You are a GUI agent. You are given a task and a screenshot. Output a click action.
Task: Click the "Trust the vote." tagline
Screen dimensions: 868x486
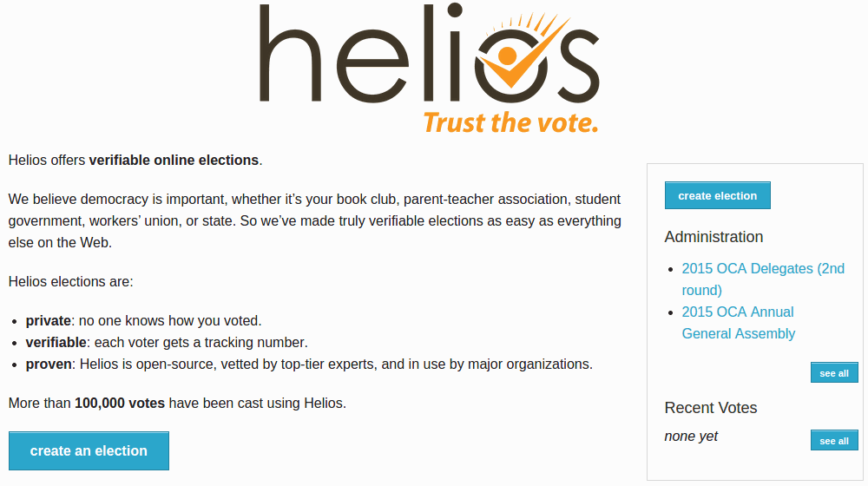pos(510,122)
